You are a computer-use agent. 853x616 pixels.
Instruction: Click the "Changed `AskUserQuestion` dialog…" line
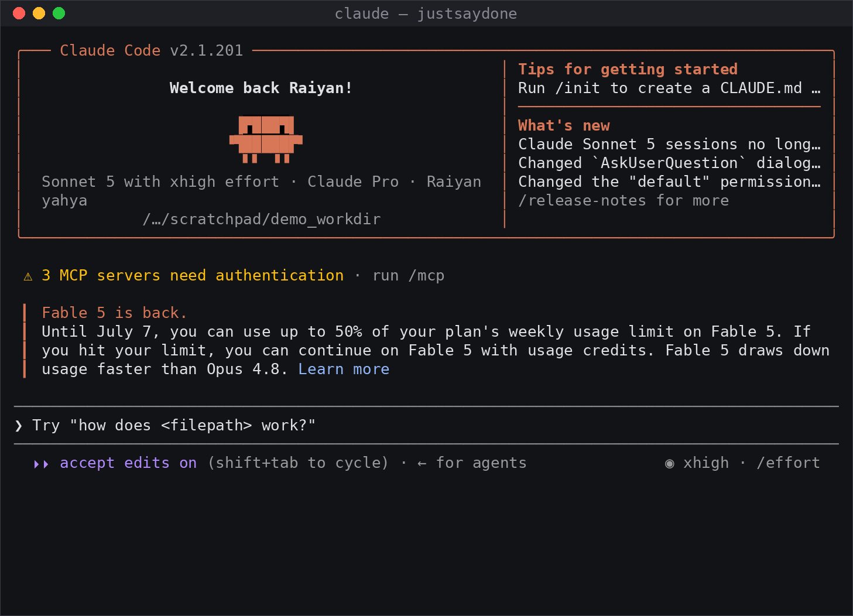(x=669, y=163)
